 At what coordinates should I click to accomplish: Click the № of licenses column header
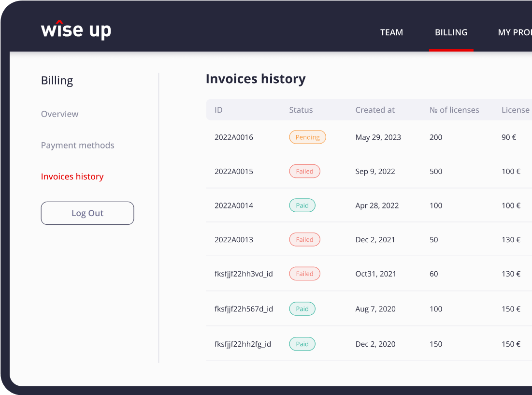point(454,110)
